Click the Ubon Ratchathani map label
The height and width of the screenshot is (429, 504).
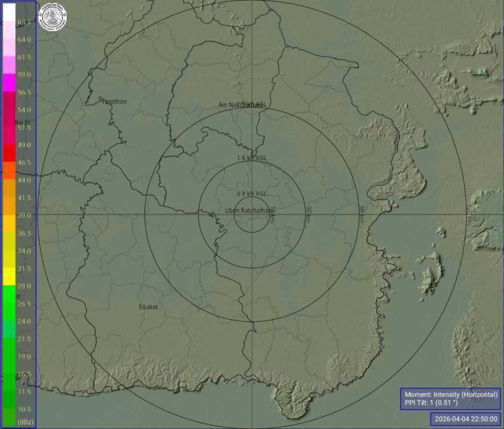pyautogui.click(x=248, y=210)
